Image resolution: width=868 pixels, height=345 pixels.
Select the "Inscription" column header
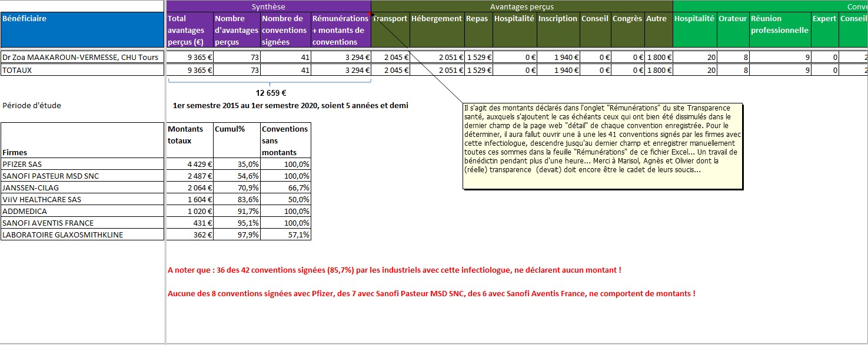pyautogui.click(x=558, y=30)
